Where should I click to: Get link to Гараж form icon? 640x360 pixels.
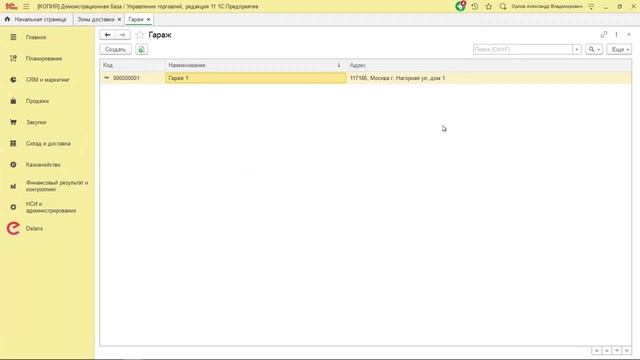pyautogui.click(x=604, y=35)
